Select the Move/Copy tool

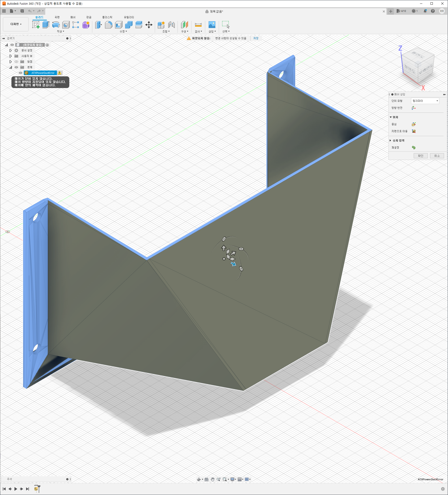pyautogui.click(x=149, y=25)
